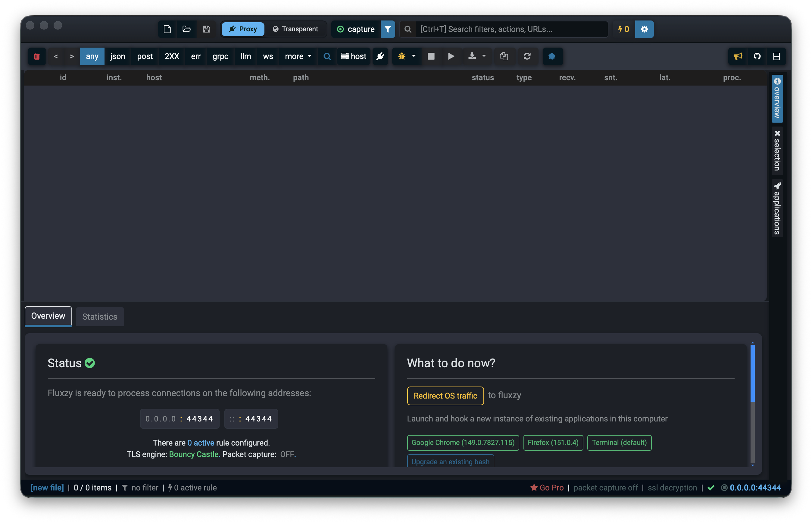
Task: Select the 'post' filter
Action: click(145, 56)
